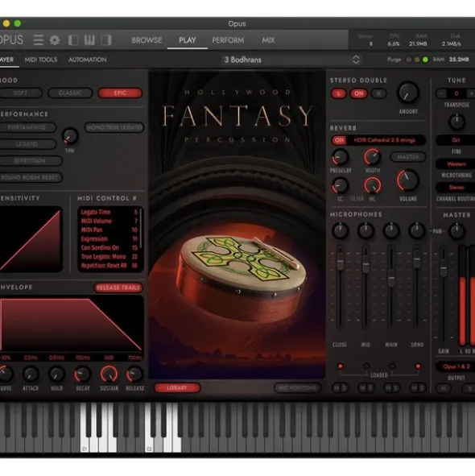Toggle Close microphone loaded indicator
Image resolution: width=475 pixels, height=476 pixels.
tap(341, 366)
